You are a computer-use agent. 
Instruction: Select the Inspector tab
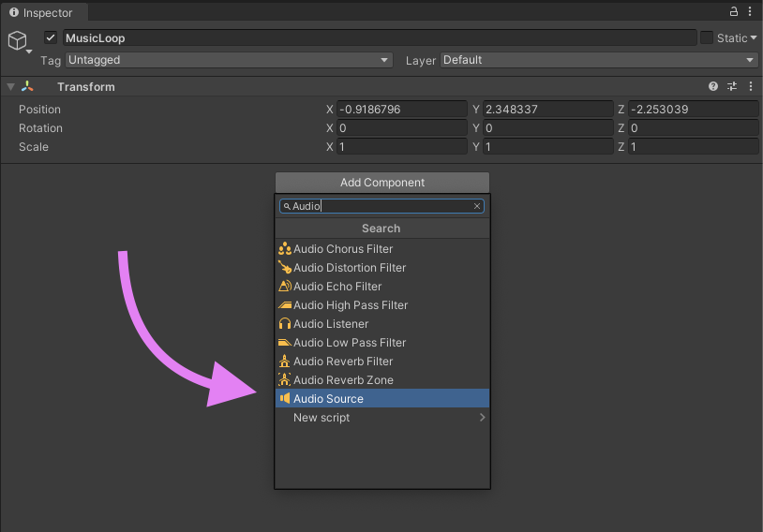point(41,12)
